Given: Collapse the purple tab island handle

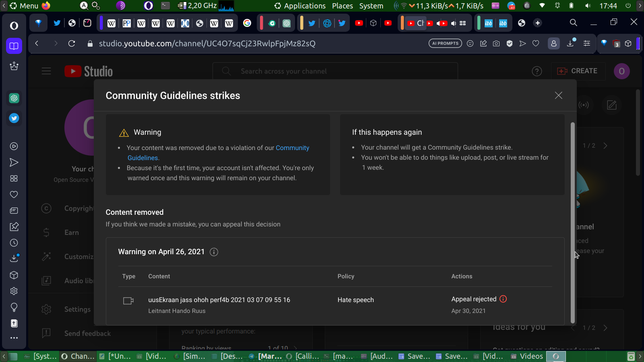Looking at the screenshot, I should coord(101,23).
